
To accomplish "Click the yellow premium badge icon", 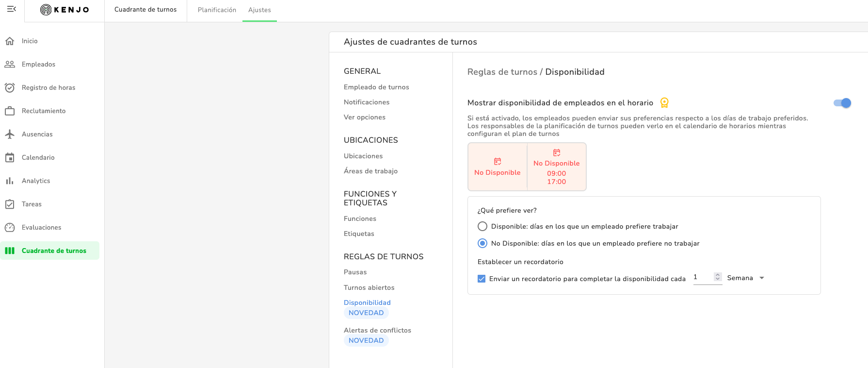I will [x=664, y=103].
